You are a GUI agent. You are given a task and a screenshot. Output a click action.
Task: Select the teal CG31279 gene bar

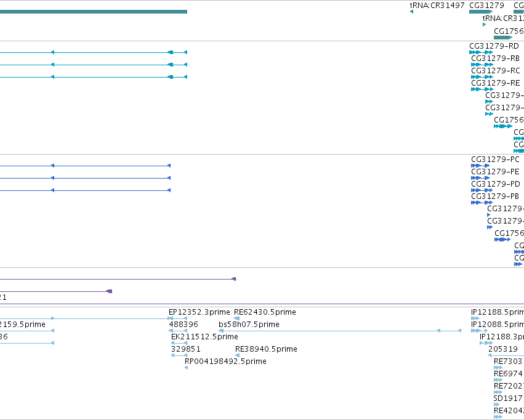point(480,12)
